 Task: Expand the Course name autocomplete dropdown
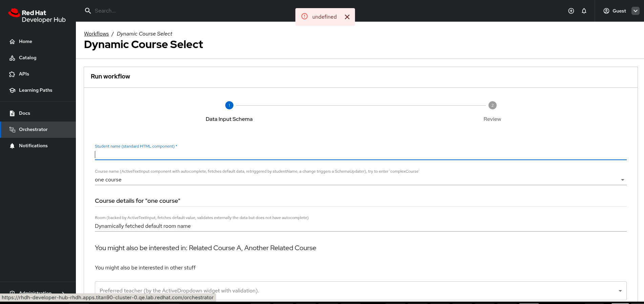[622, 180]
